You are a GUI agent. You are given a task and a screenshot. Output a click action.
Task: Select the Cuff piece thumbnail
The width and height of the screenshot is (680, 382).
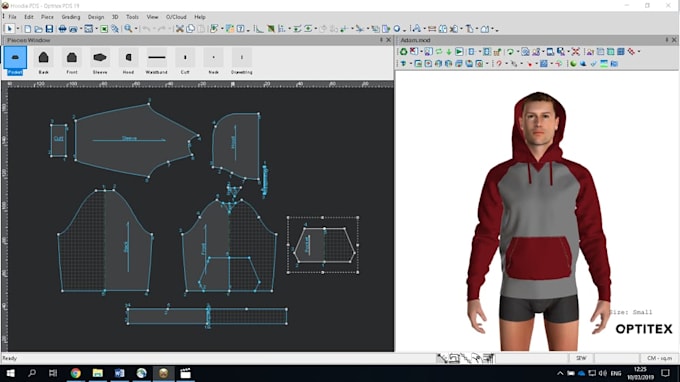[185, 60]
